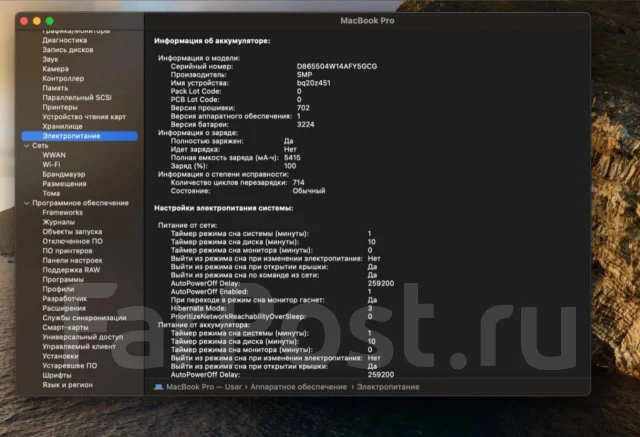Select Хранилище sidebar item
Viewport: 640px width, 437px height.
(x=62, y=126)
